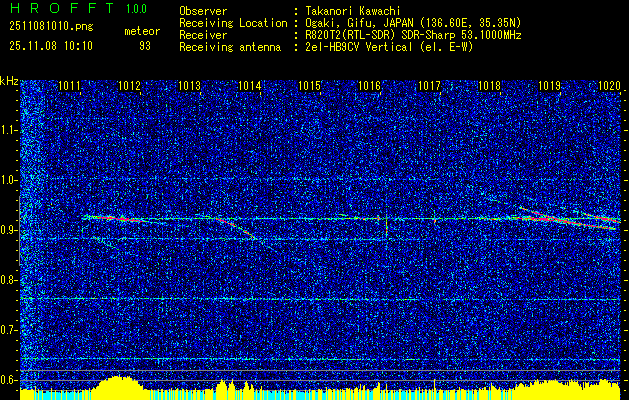This screenshot has width=629, height=400.
Task: Click the meteor label
Action: [x=142, y=31]
